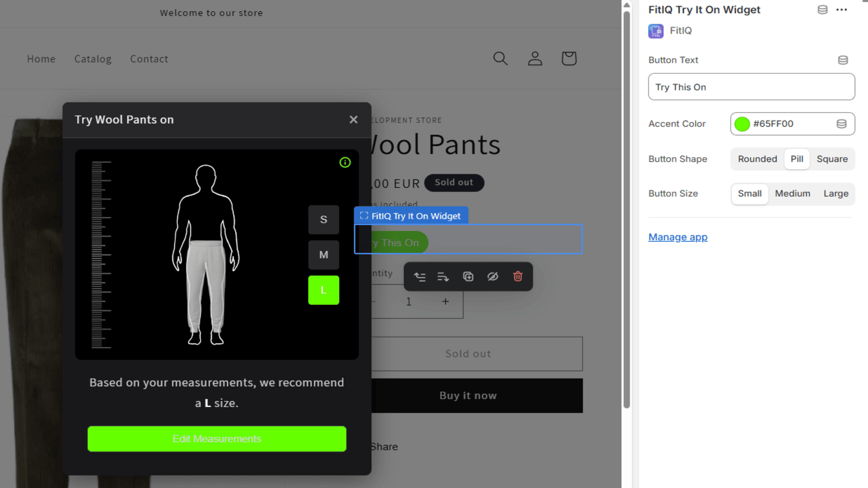This screenshot has height=488, width=868.
Task: Click the FitIQ app name text
Action: point(680,31)
